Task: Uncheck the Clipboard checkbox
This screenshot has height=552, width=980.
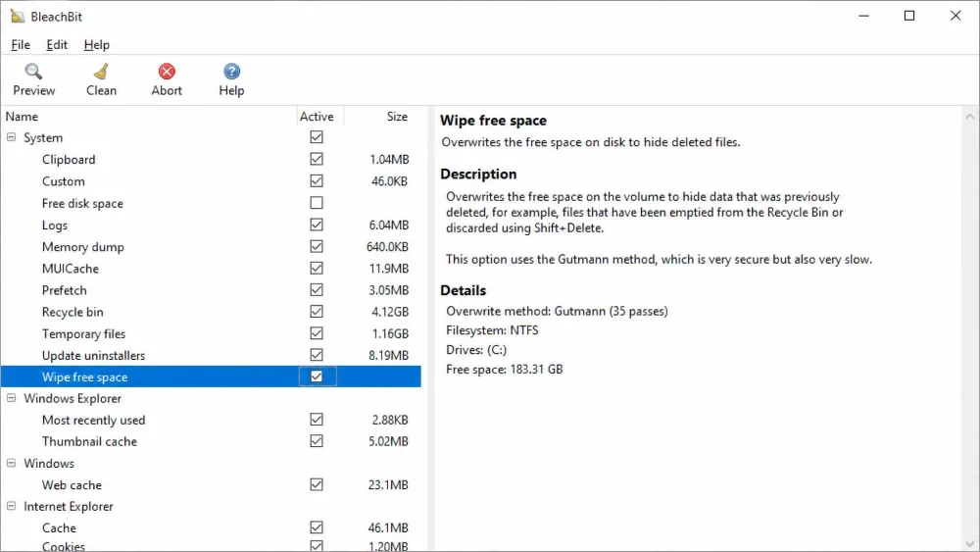Action: tap(317, 159)
